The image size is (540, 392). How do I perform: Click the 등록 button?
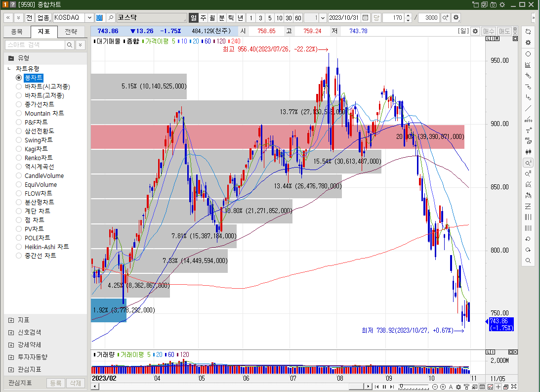click(x=56, y=383)
